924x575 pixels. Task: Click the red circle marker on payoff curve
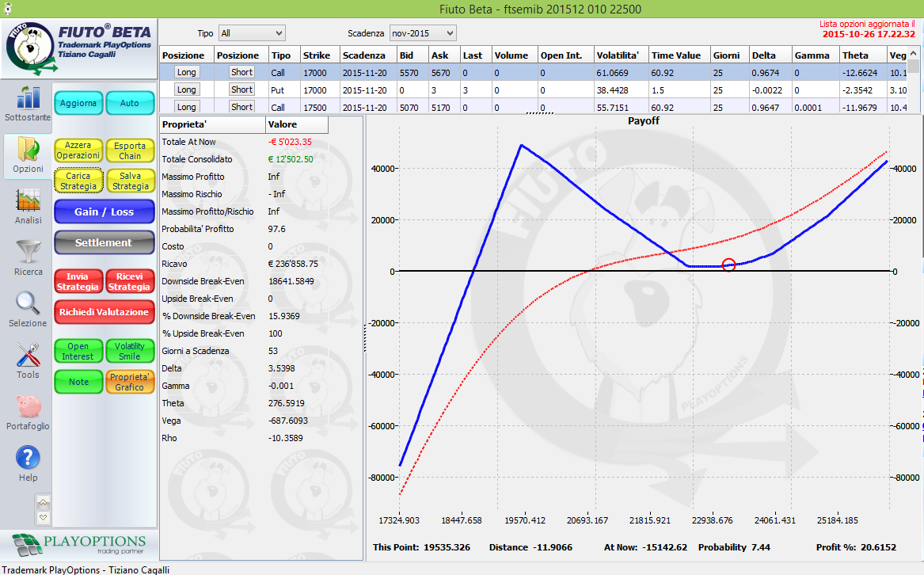(729, 265)
